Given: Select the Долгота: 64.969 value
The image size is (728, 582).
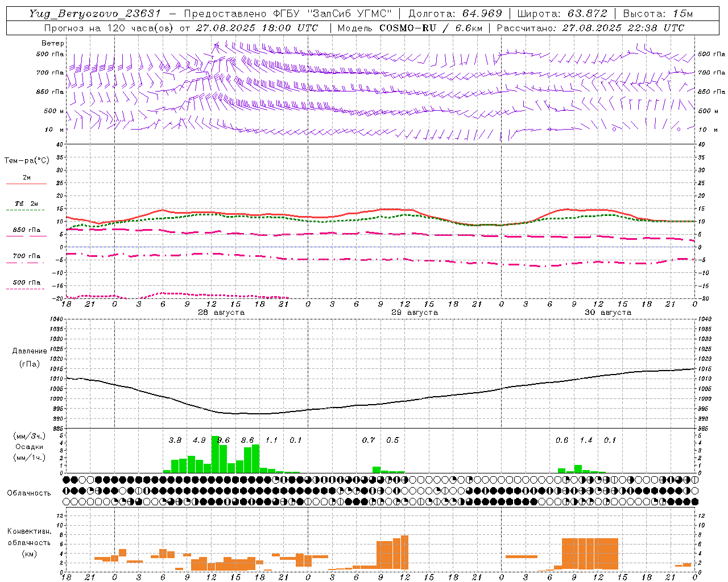Looking at the screenshot, I should coord(455,14).
